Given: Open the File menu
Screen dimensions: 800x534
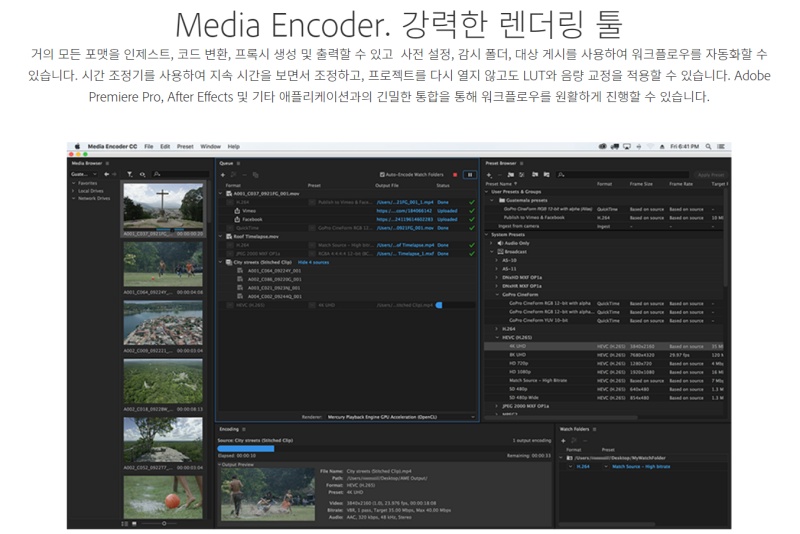Looking at the screenshot, I should [148, 146].
